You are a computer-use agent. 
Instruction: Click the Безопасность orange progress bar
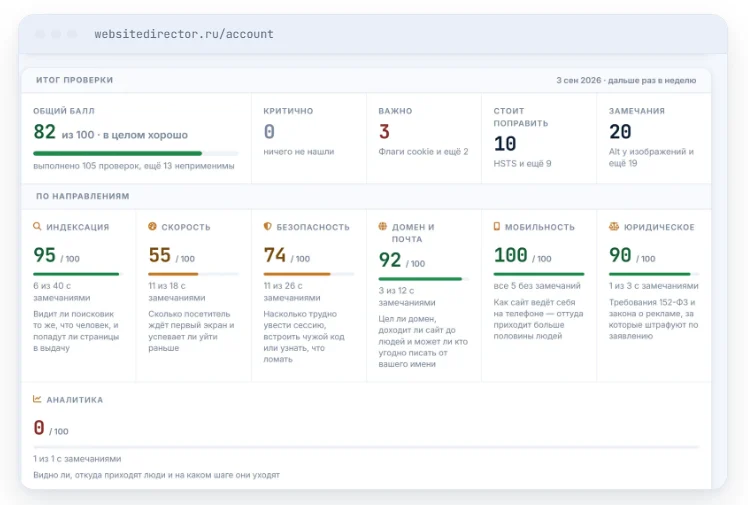coord(309,274)
